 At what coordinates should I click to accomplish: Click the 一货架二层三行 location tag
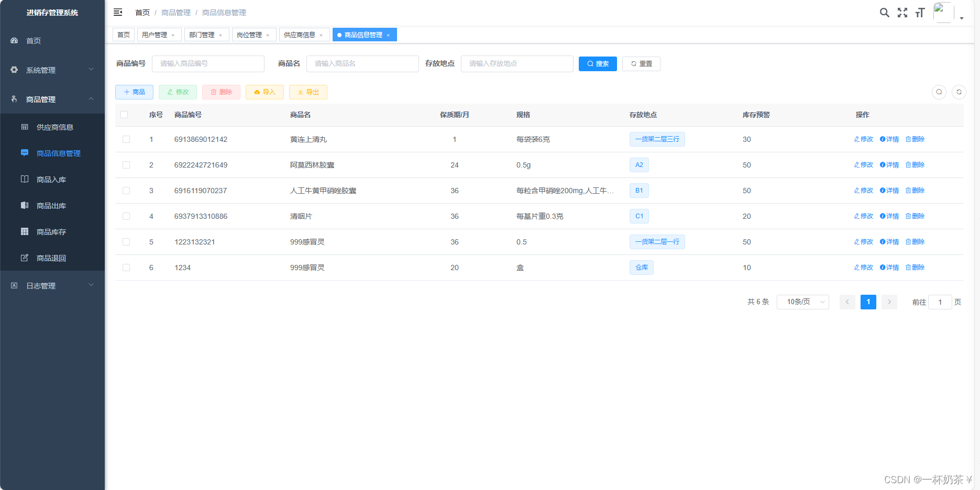[657, 139]
